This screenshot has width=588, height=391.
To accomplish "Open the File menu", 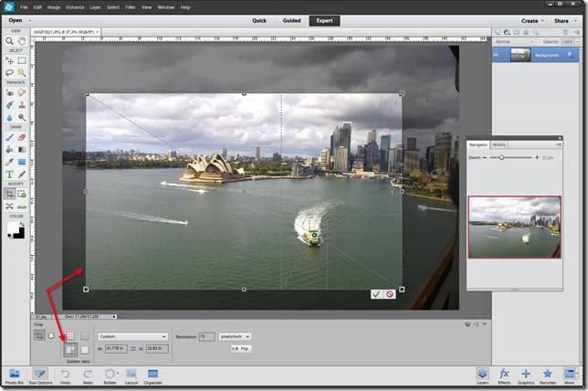I will [24, 7].
